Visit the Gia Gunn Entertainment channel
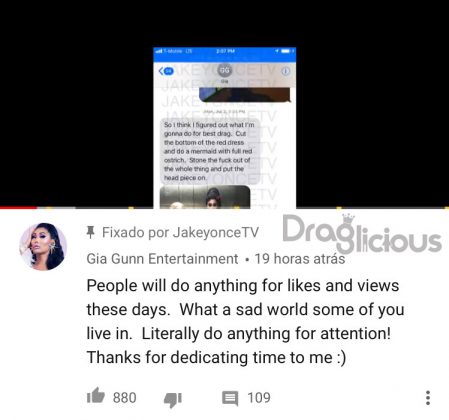This screenshot has height=420, width=449. 162,259
